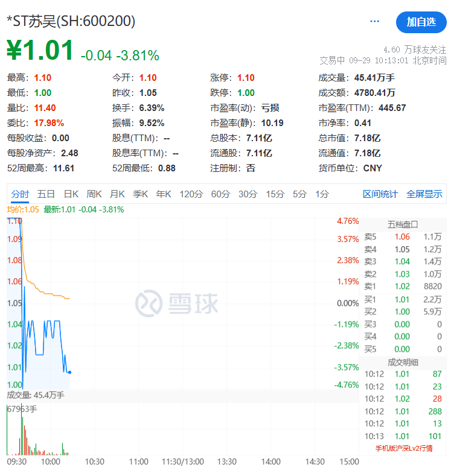Open the 1分 interval chart
This screenshot has width=451, height=476.
tap(322, 194)
